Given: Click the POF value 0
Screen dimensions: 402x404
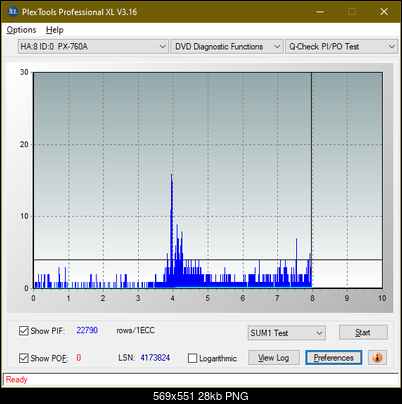Looking at the screenshot, I should (x=79, y=358).
